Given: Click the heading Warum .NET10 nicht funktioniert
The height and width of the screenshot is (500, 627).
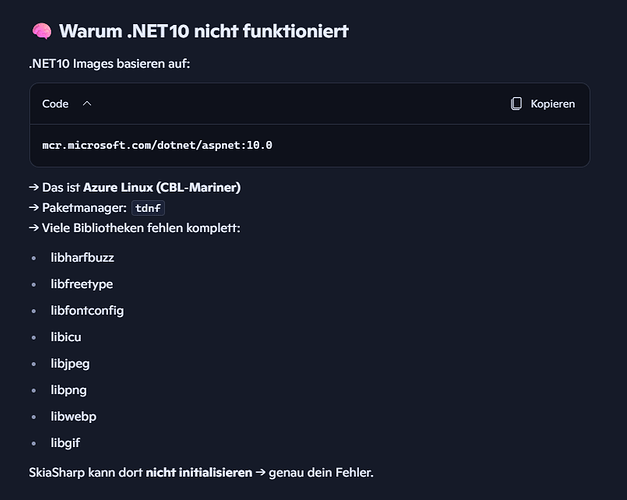Looking at the screenshot, I should pos(203,31).
